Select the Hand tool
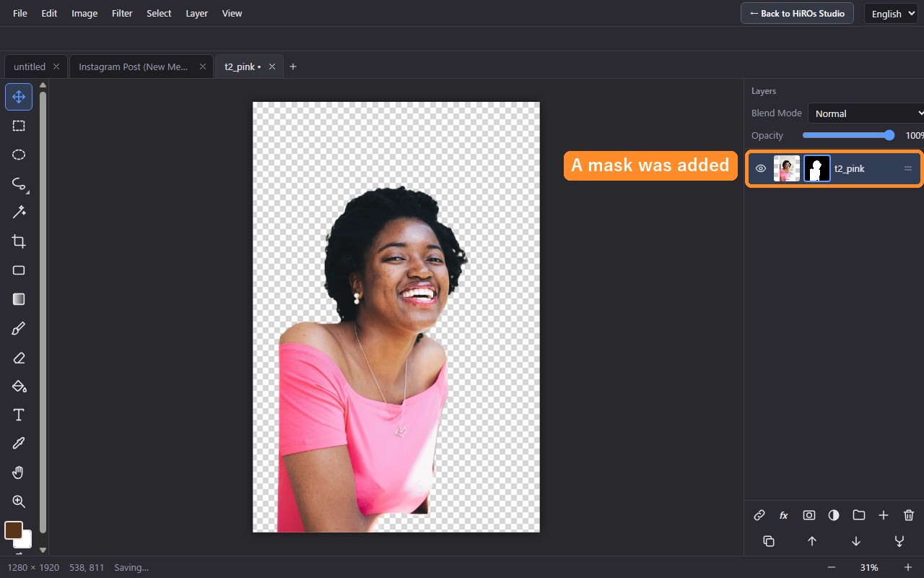This screenshot has width=924, height=578. 19,473
